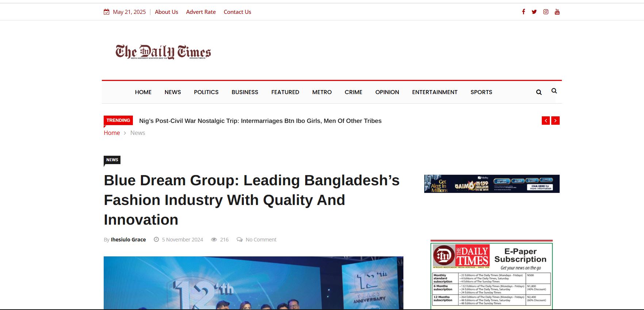Open the Entertainment menu section

click(434, 92)
